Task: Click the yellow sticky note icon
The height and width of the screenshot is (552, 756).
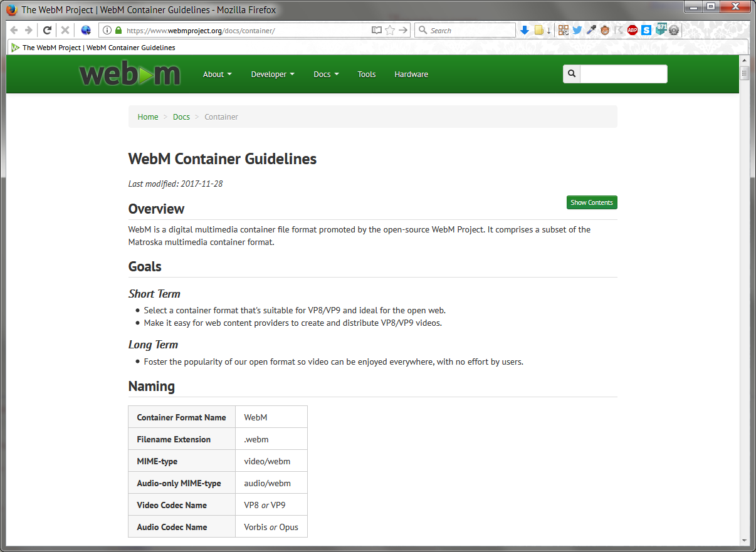Action: [x=538, y=30]
